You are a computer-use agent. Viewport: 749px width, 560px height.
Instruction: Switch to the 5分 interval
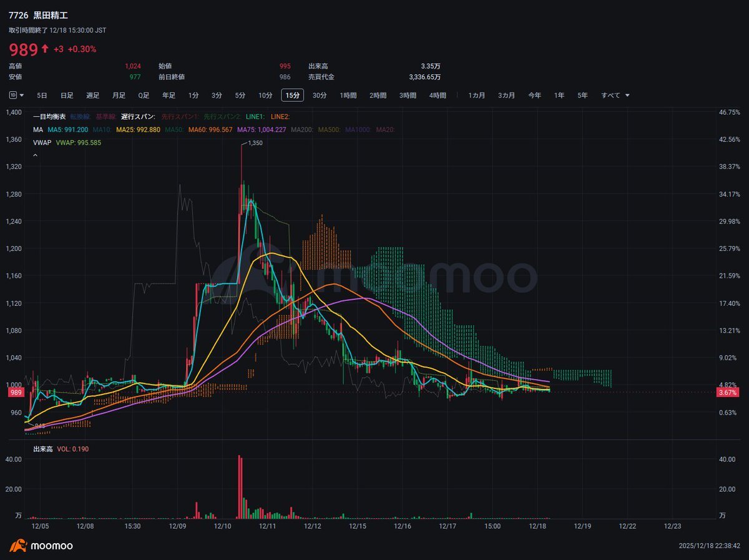240,96
